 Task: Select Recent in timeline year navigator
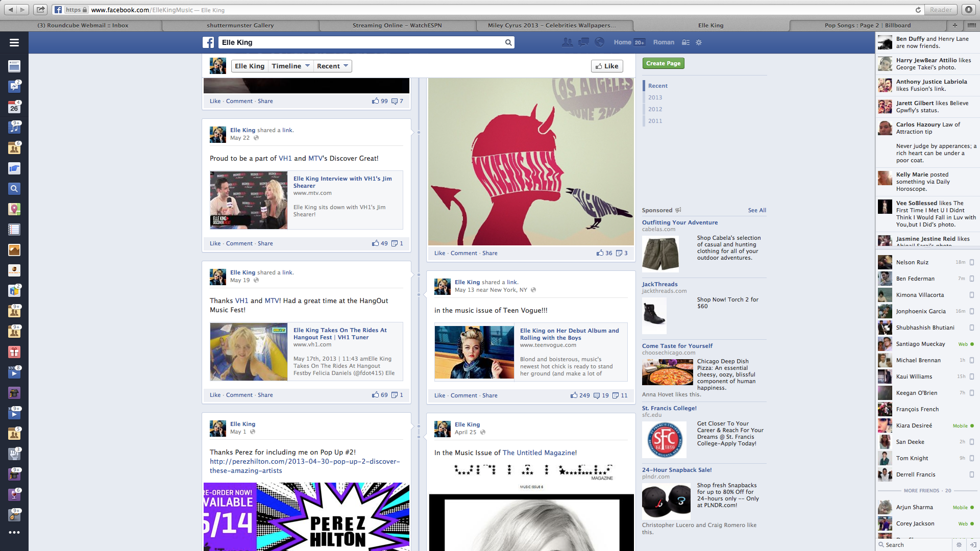[x=657, y=86]
